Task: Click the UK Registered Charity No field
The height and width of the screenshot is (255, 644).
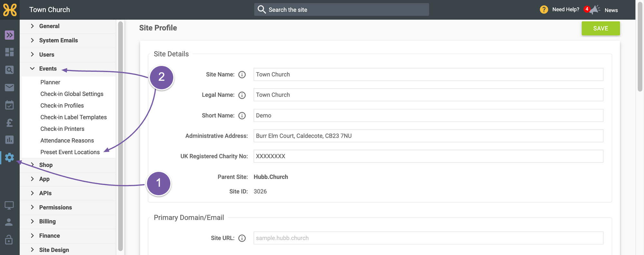Action: click(428, 156)
